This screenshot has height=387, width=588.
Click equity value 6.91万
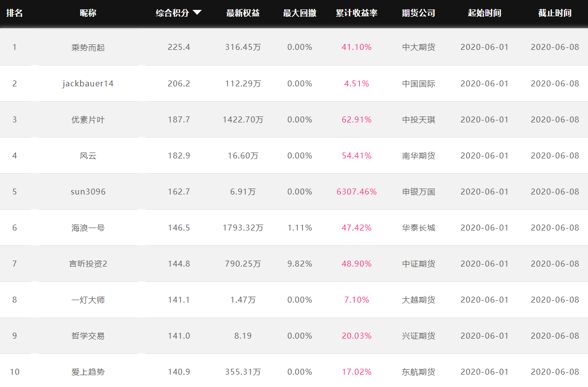[x=243, y=192]
